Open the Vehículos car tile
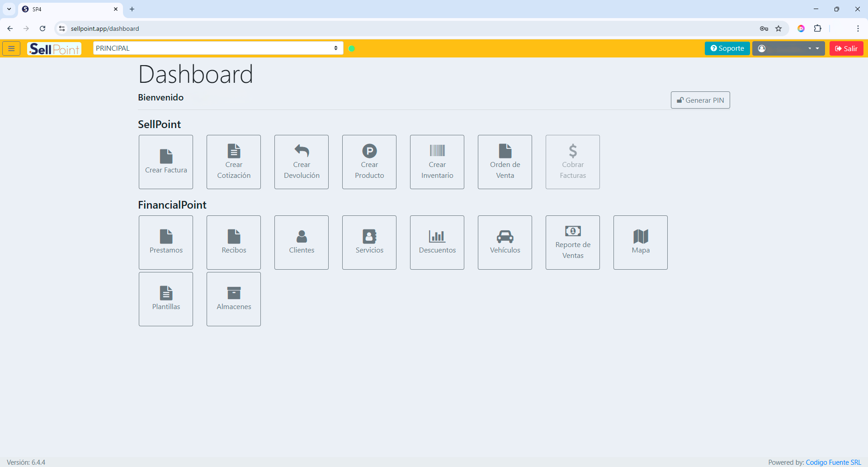Screen dimensions: 868x467 (505, 243)
